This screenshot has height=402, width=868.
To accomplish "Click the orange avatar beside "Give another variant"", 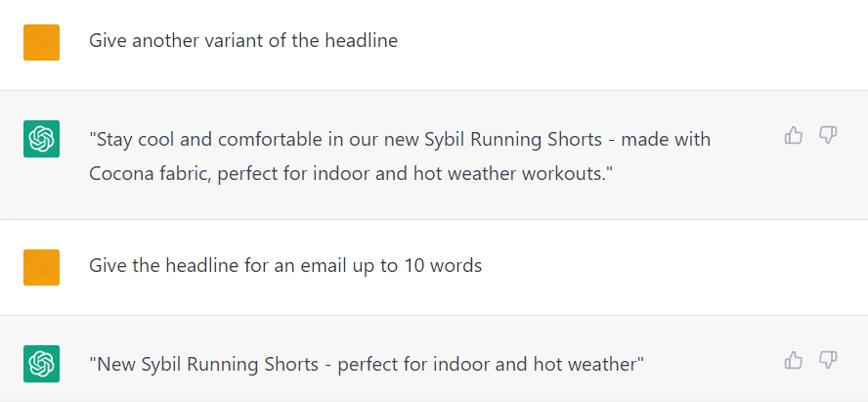I will click(x=42, y=42).
